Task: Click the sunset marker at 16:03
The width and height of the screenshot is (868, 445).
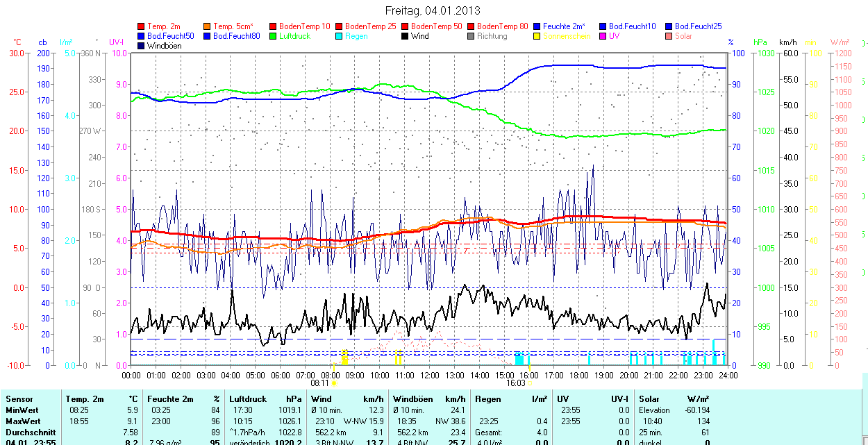Action: 530,383
